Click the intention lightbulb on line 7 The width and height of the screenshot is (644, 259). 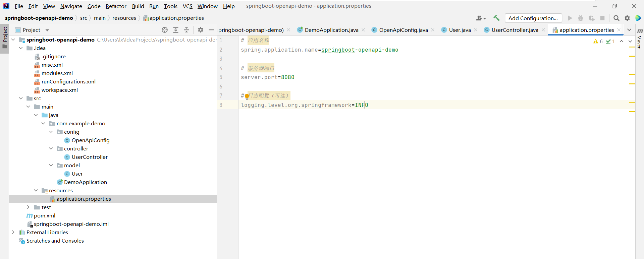pos(247,96)
